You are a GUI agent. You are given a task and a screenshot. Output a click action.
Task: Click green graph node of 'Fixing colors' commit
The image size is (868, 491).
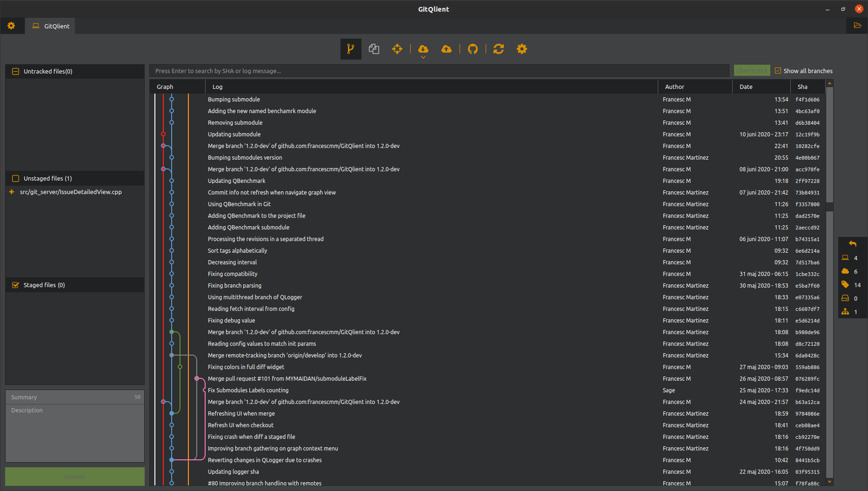pos(180,367)
